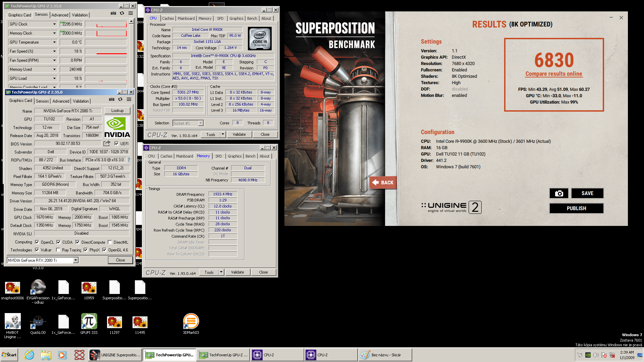
Task: Switch to Caches tab in top CPU-Z window
Action: click(168, 18)
